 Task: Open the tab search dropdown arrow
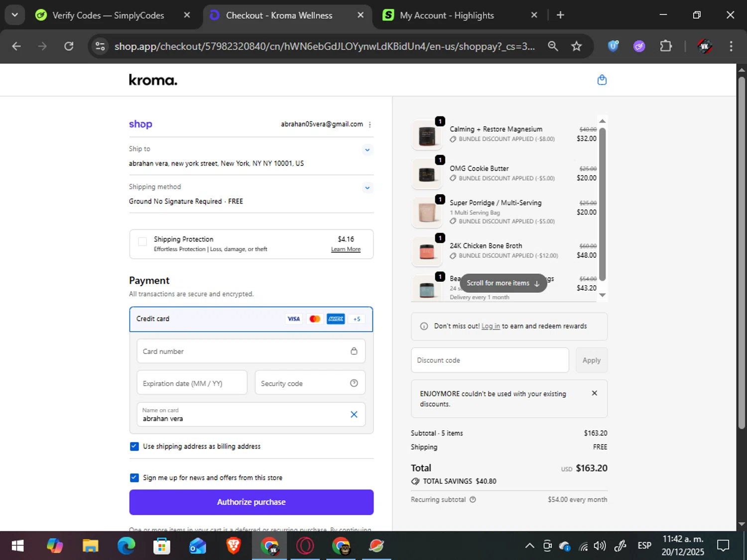(x=14, y=15)
